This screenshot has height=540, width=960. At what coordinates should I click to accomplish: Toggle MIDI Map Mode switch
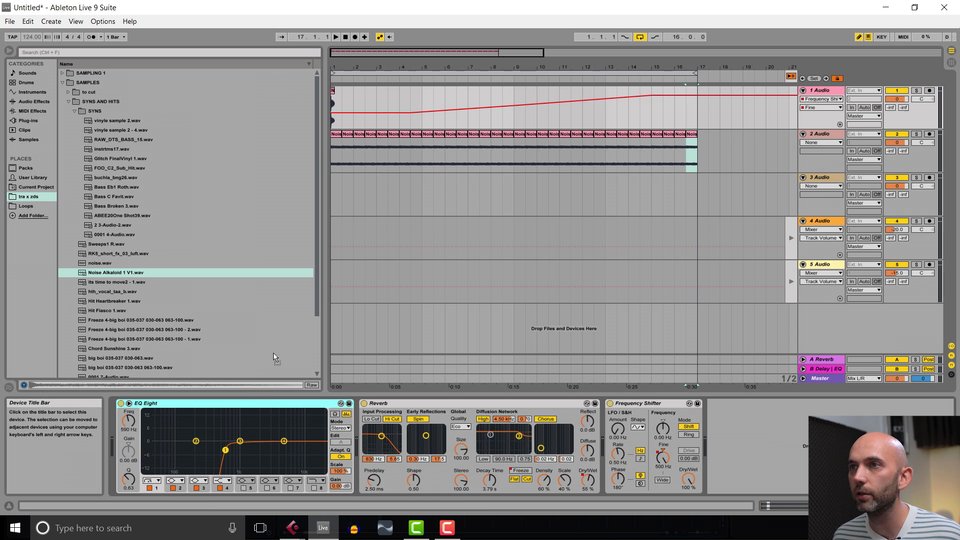tap(903, 37)
